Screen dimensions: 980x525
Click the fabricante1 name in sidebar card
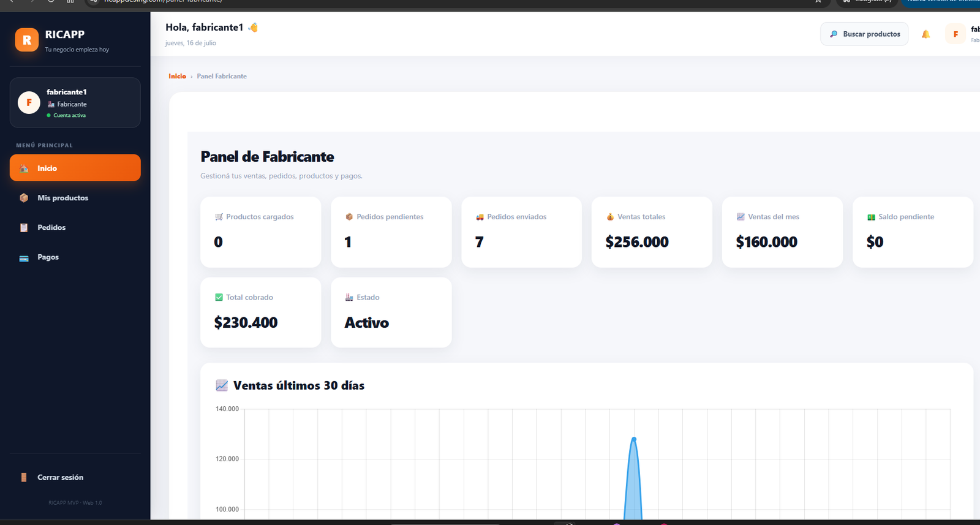pos(67,92)
